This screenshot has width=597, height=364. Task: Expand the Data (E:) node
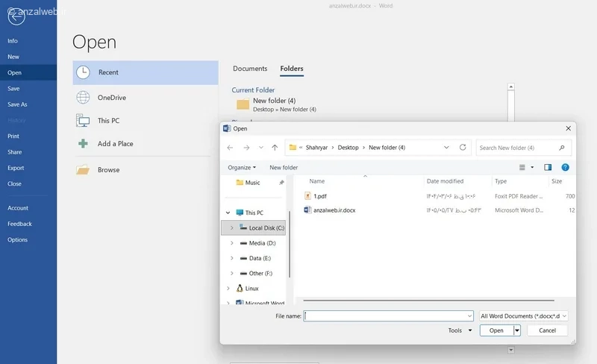tap(232, 258)
